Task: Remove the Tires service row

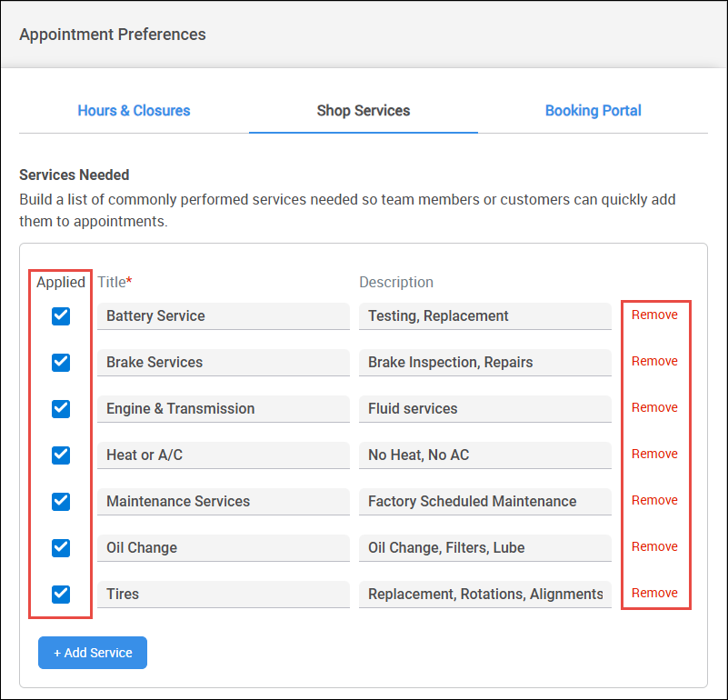Action: point(654,593)
